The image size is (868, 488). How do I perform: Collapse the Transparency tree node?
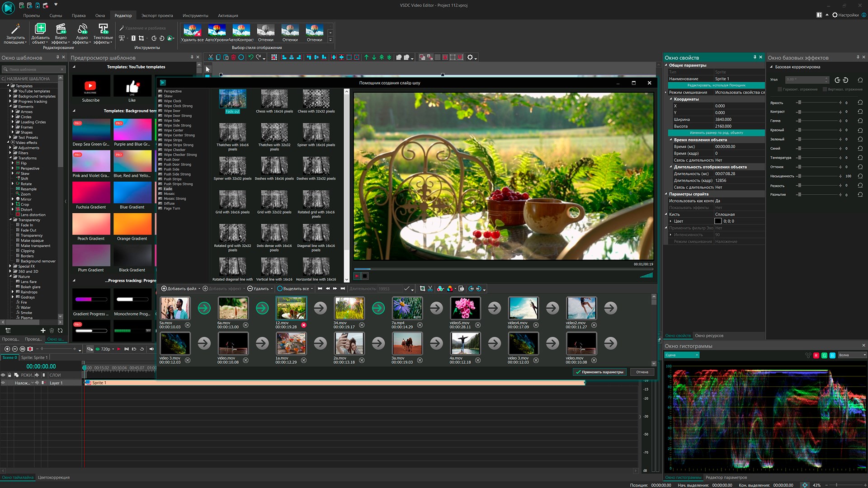coord(10,220)
